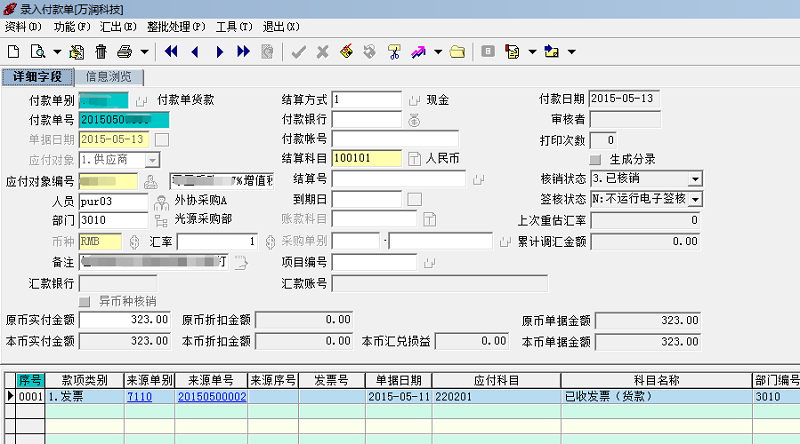800x444 pixels.
Task: Jump to last record double-right arrow
Action: pos(243,52)
